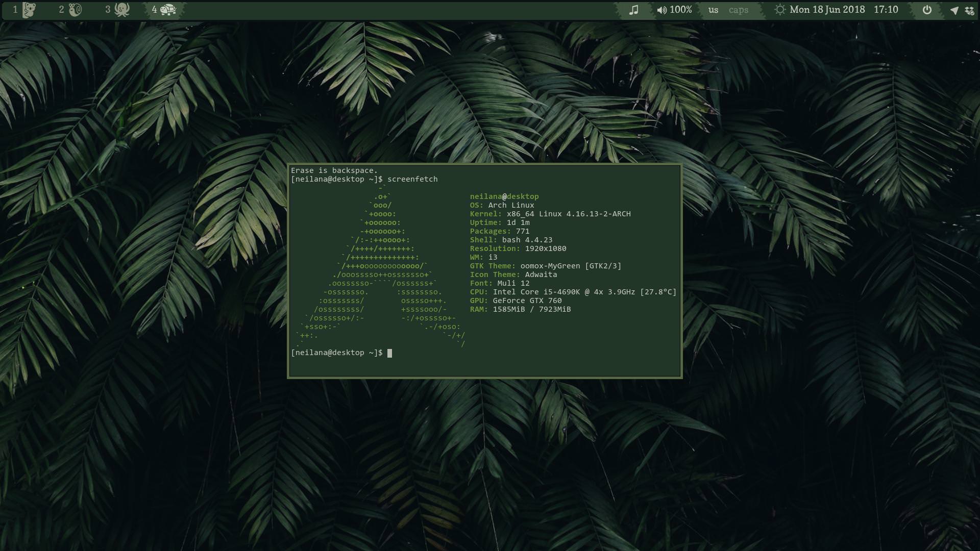The image size is (980, 551).
Task: Click the GTK Theme oomox-MyGreen line
Action: pyautogui.click(x=545, y=266)
